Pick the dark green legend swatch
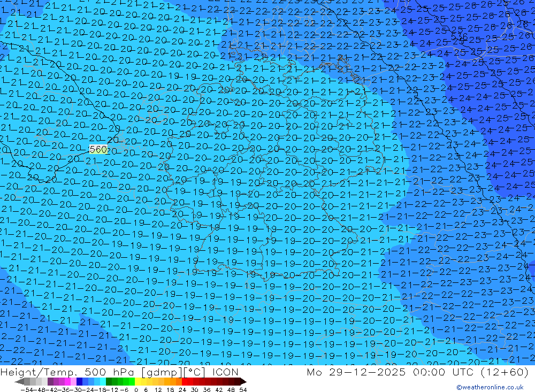This screenshot has height=392, width=535. (109, 382)
